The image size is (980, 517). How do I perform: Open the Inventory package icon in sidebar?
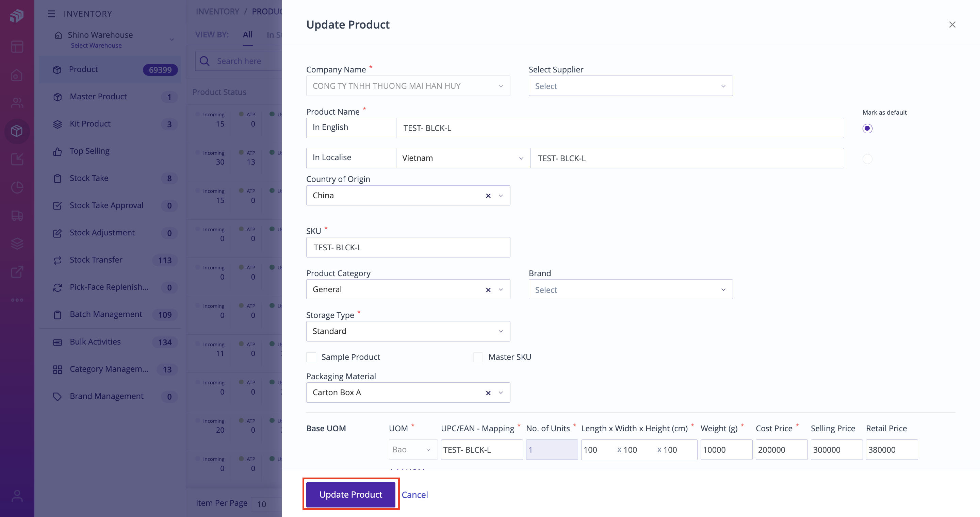point(17,131)
